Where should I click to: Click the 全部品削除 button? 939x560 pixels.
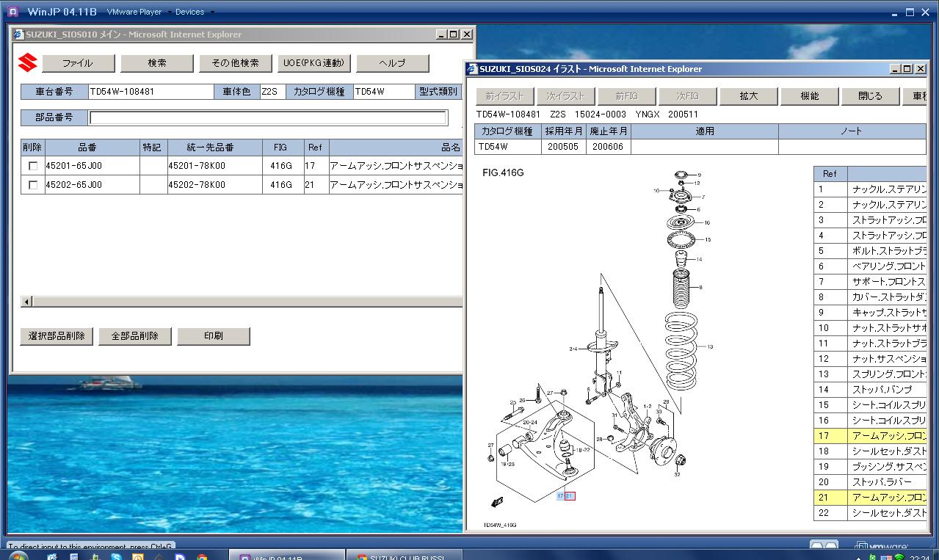135,336
